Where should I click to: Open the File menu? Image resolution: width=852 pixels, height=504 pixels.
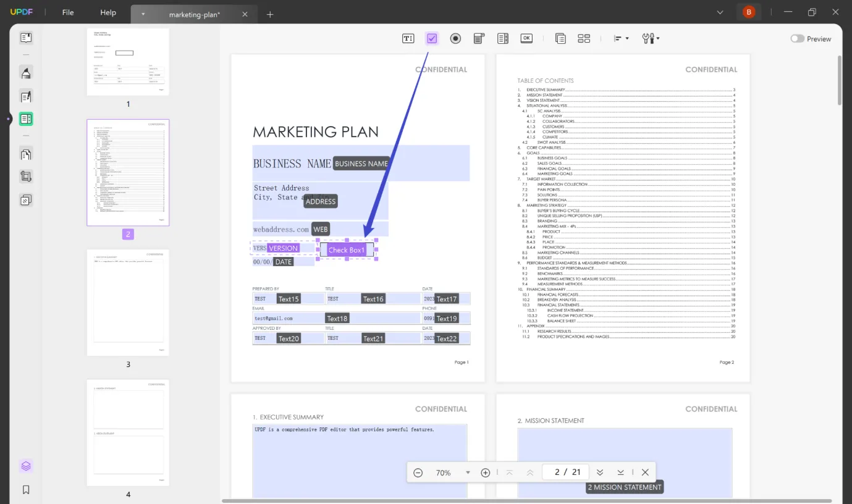coord(68,12)
